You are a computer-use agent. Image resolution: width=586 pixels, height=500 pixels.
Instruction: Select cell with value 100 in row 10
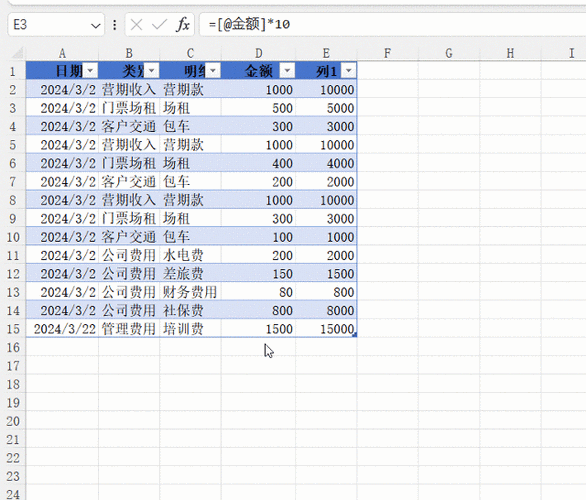[x=258, y=237]
